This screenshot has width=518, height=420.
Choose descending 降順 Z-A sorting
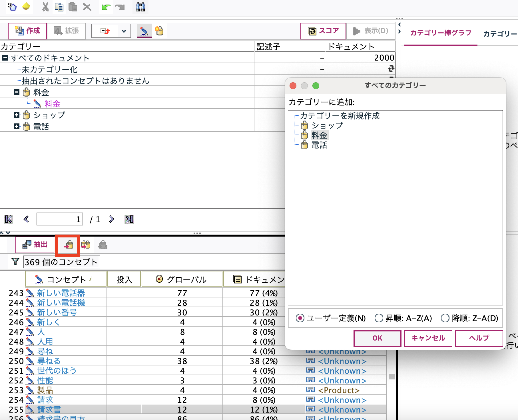pos(445,318)
